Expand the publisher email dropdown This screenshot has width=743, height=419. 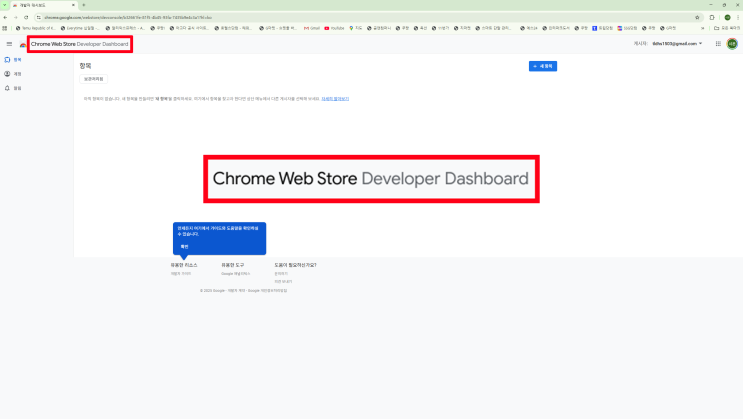click(677, 44)
